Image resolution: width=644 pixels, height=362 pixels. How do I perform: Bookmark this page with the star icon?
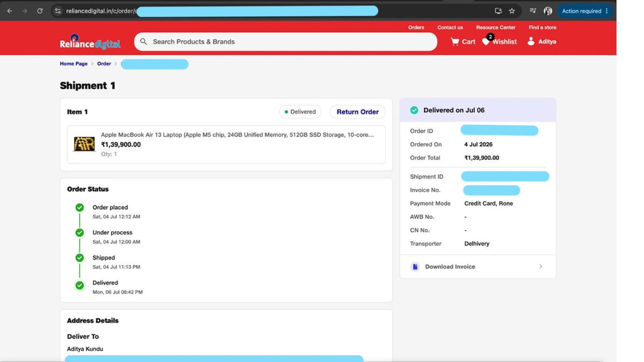pos(512,11)
